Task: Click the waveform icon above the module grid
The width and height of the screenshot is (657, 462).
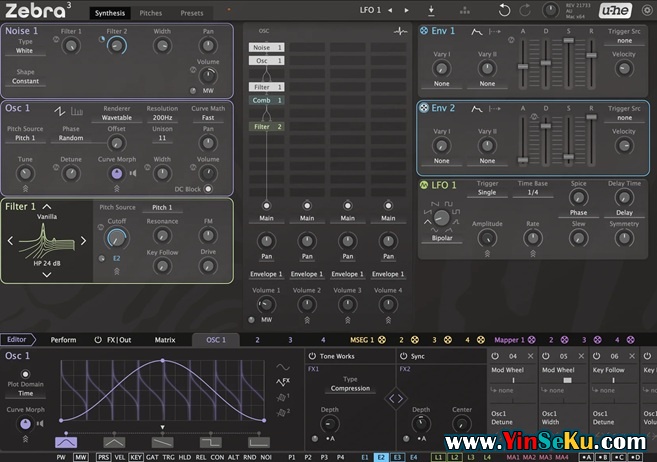Action: click(x=402, y=31)
